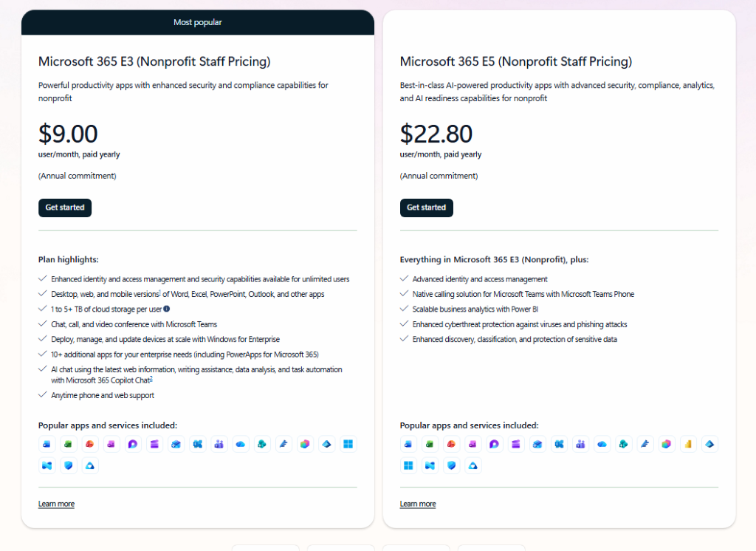Viewport: 756px width, 551px height.
Task: Click Get started for Microsoft 365 E5
Action: pos(426,208)
